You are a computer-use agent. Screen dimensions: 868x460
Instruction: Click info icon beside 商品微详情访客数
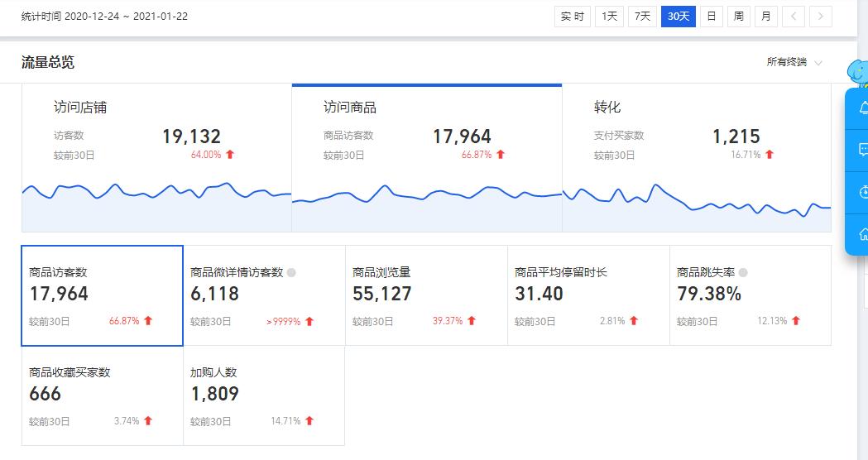coord(291,272)
